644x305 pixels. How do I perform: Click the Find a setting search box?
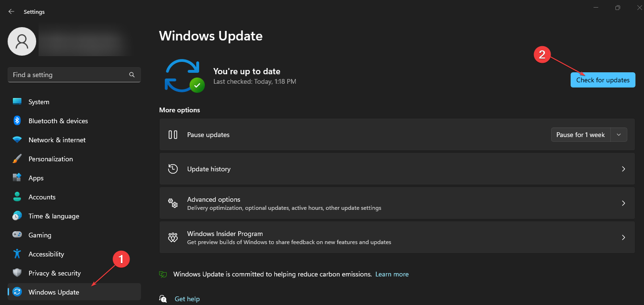74,75
